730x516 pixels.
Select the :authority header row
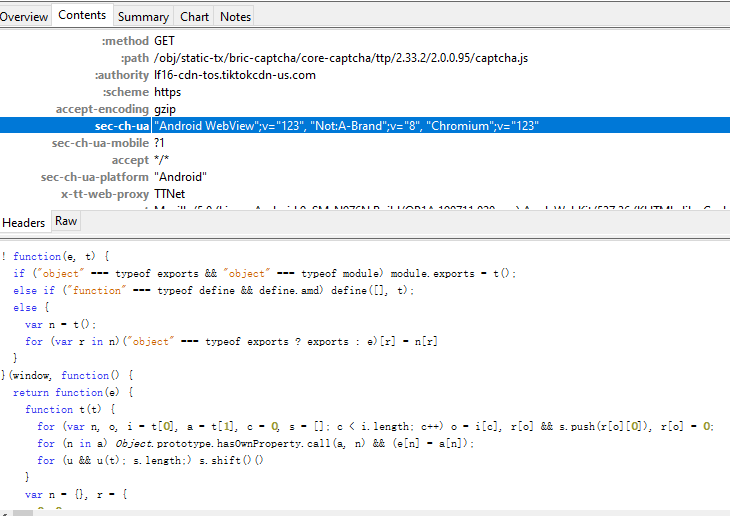[x=235, y=75]
